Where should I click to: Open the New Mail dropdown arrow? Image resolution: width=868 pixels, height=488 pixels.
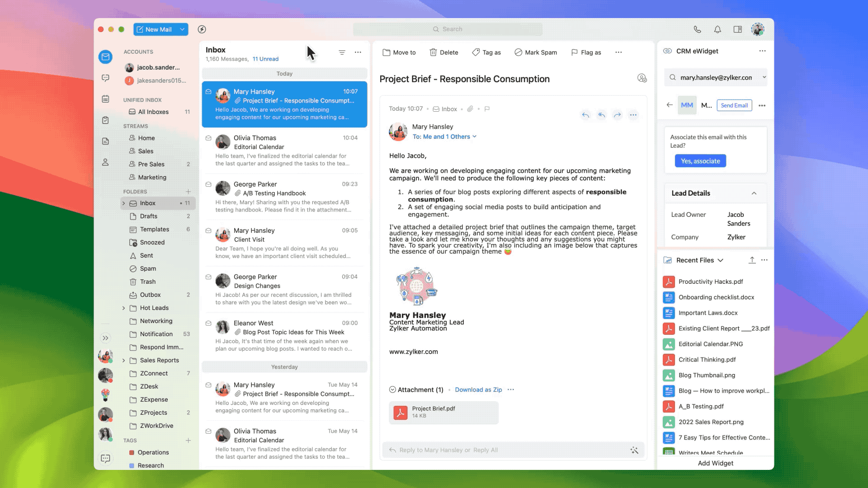182,29
